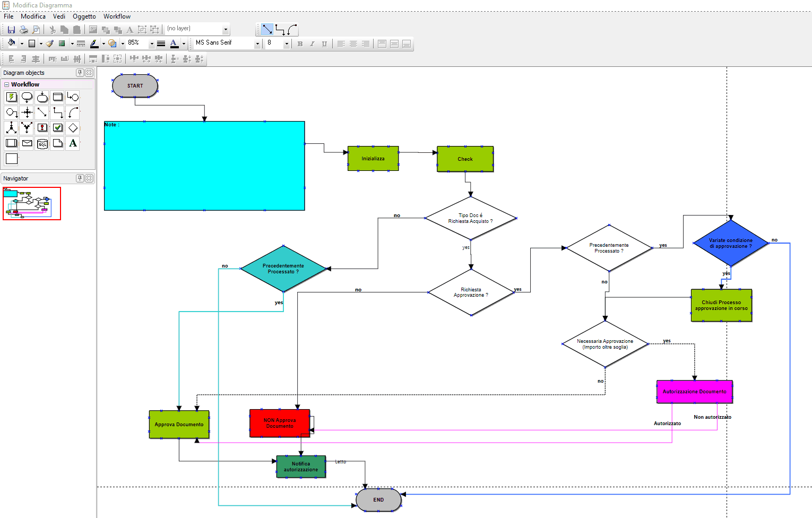Image resolution: width=812 pixels, height=518 pixels.
Task: Open the font color A dropdown arrow
Action: click(184, 44)
